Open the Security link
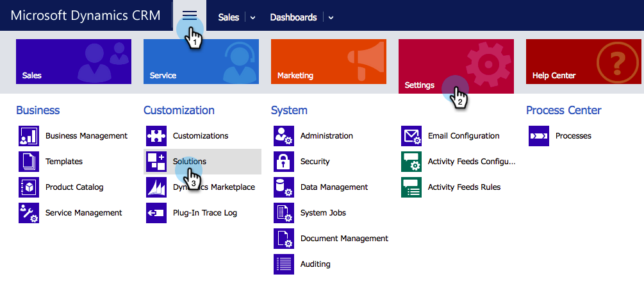The height and width of the screenshot is (288, 644). [x=315, y=162]
